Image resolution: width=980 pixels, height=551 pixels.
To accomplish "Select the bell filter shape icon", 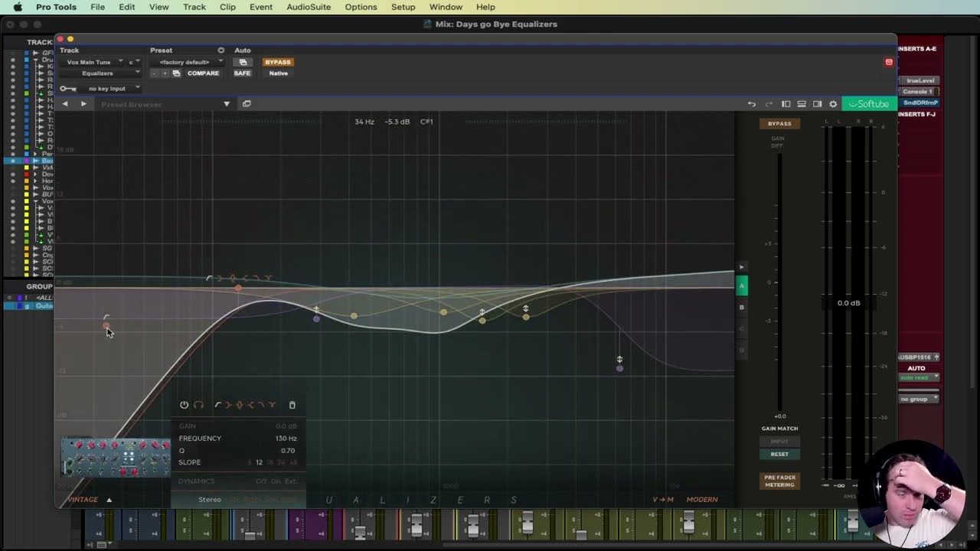I will point(239,405).
